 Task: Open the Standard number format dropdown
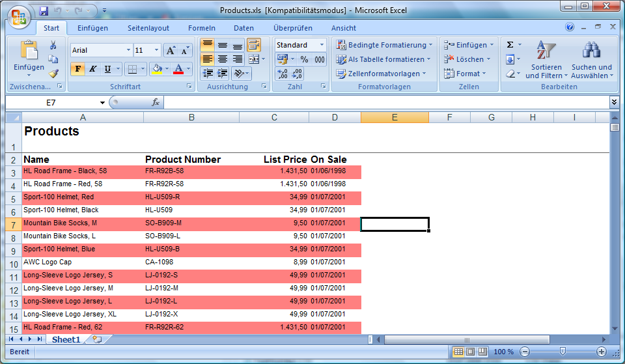tap(322, 45)
